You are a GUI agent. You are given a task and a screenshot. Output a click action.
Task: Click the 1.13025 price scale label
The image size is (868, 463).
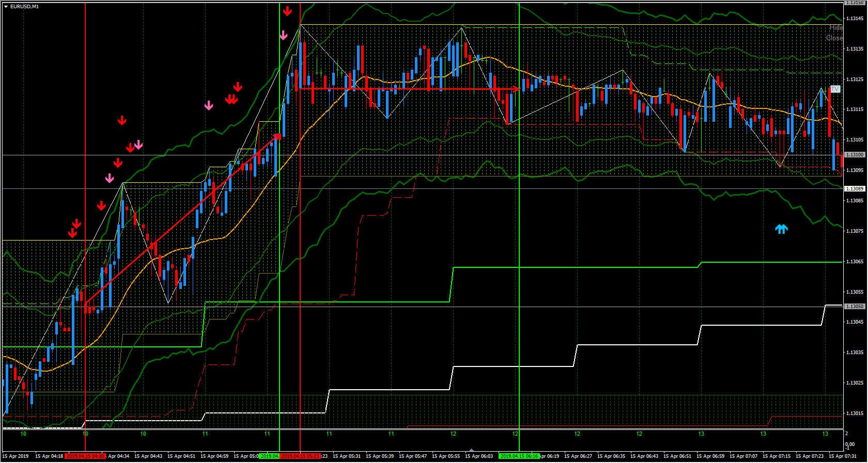point(855,383)
